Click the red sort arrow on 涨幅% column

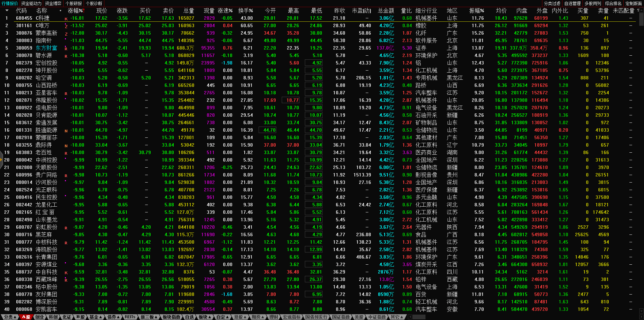(83, 11)
